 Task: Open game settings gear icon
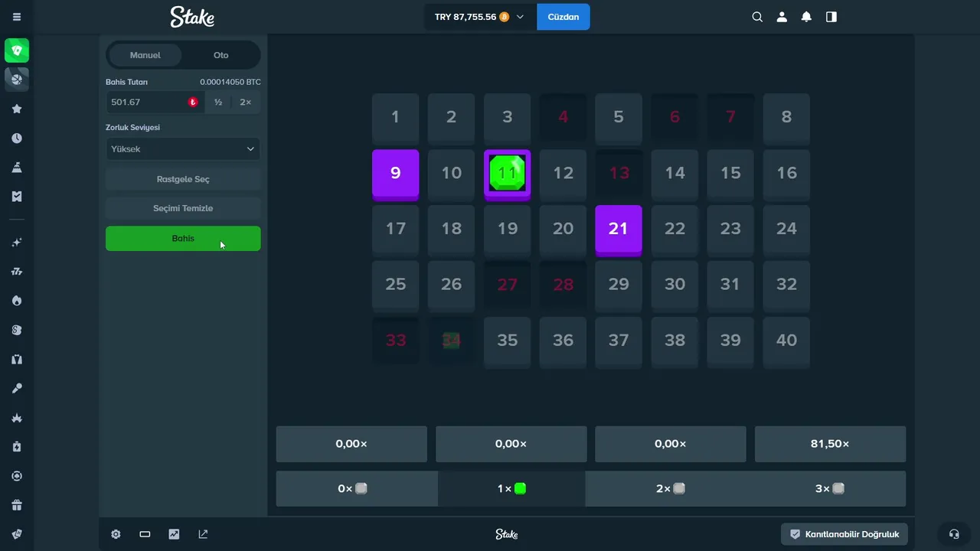click(x=116, y=534)
